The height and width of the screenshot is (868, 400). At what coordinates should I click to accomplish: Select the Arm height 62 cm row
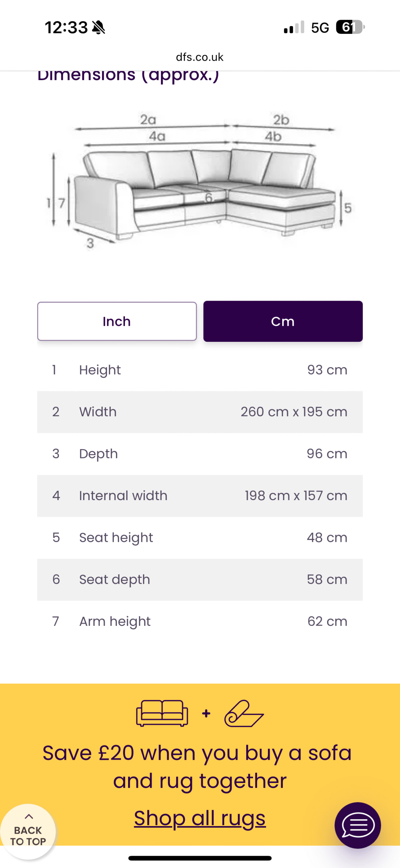coord(200,622)
